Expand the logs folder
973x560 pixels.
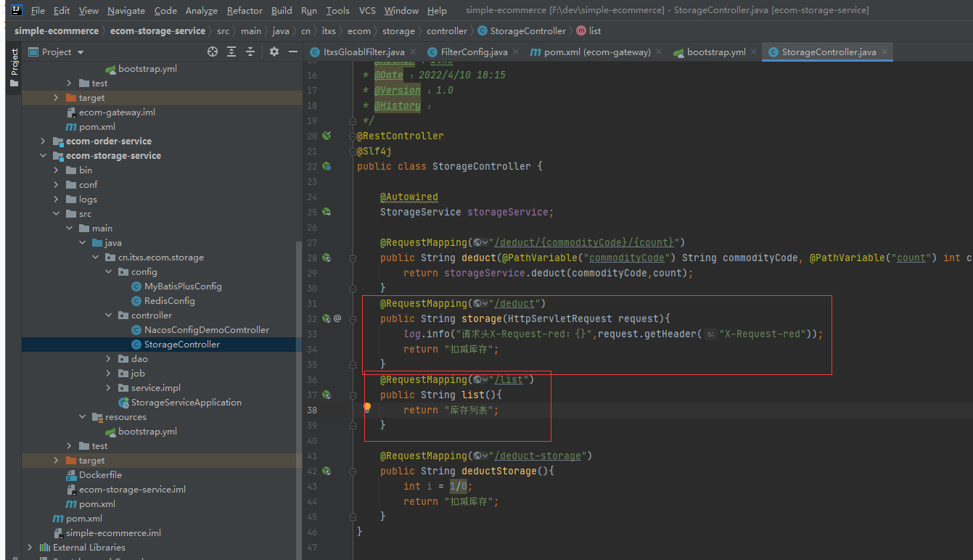click(x=57, y=199)
